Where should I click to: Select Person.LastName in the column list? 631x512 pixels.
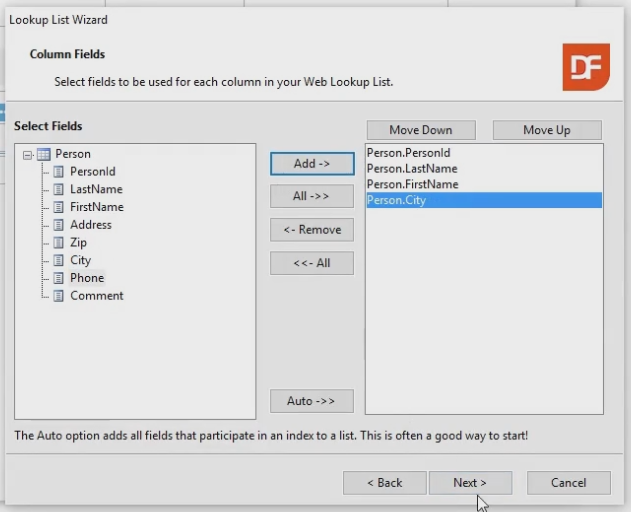[x=412, y=169]
